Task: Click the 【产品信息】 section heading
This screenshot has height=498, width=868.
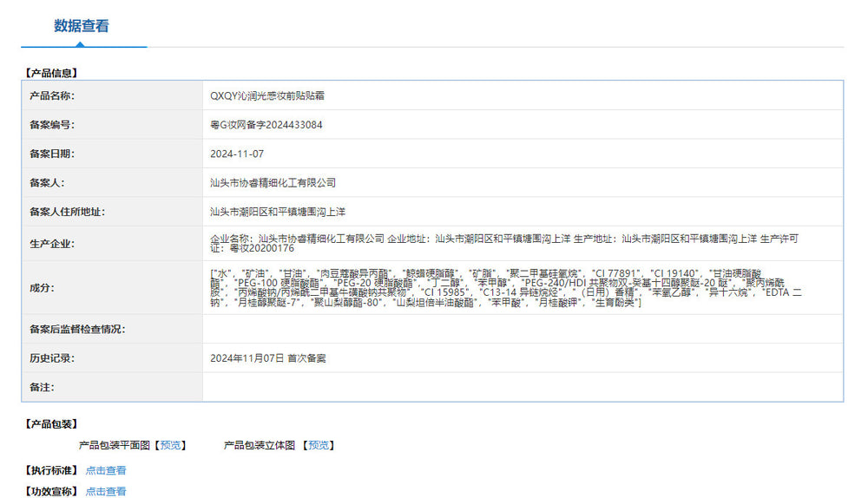Action: [51, 73]
